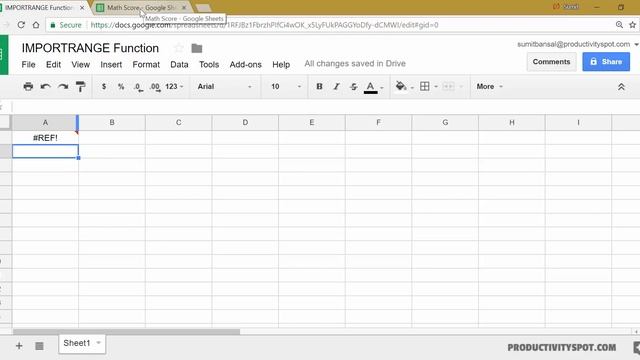Open the File menu
This screenshot has height=360, width=640.
coord(29,64)
